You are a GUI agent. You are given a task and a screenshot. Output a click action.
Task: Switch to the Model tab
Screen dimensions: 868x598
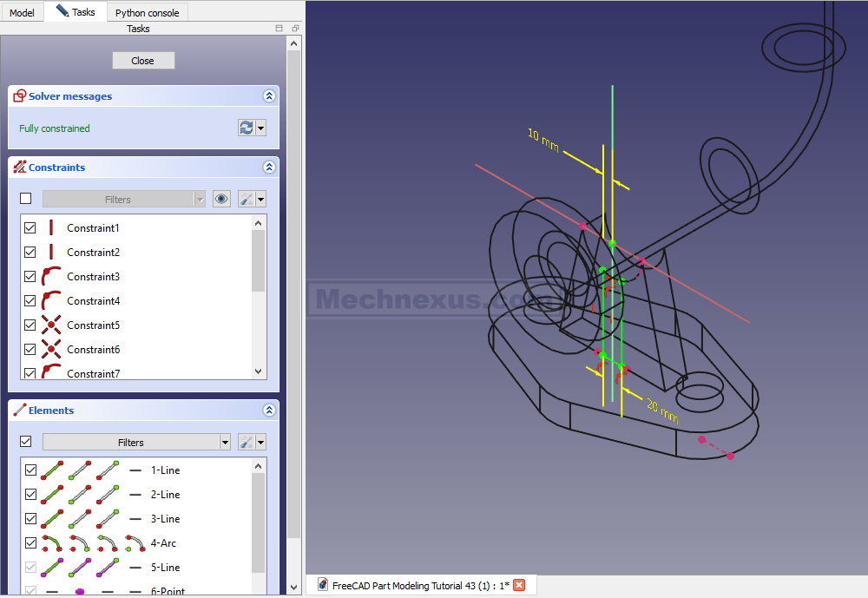pyautogui.click(x=22, y=12)
